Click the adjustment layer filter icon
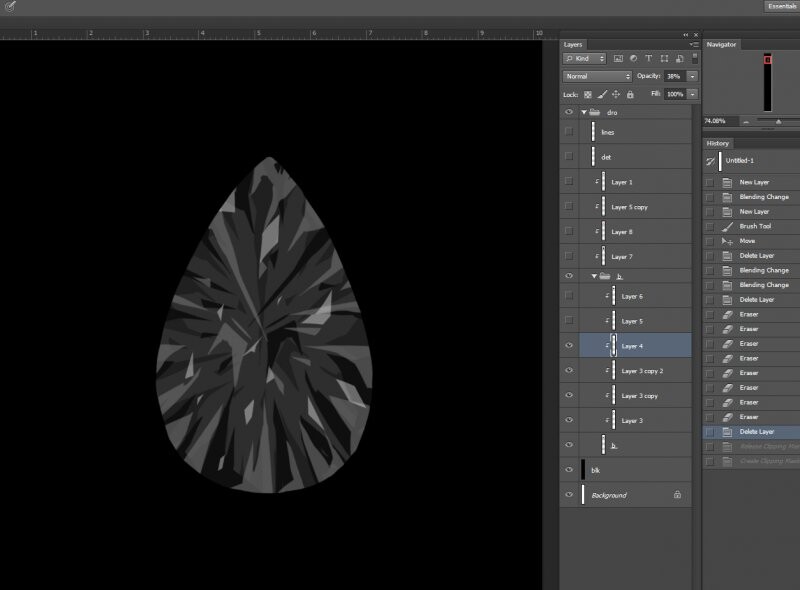This screenshot has width=800, height=590. coord(633,59)
